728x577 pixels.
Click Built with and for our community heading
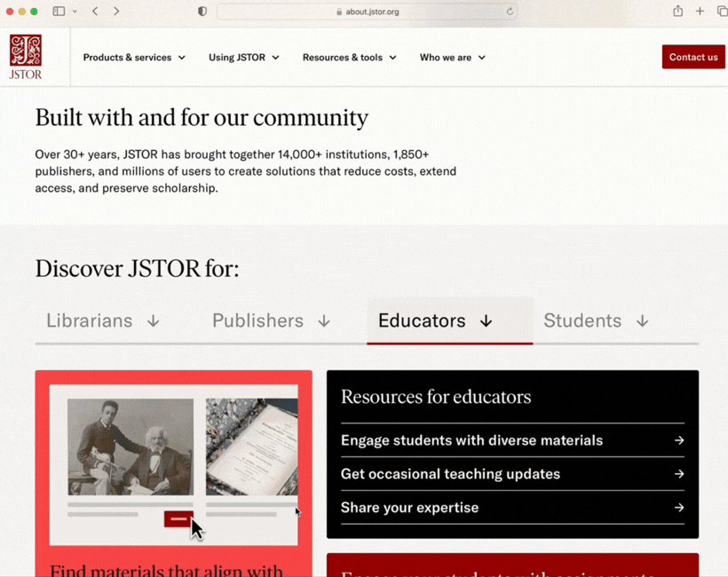click(x=202, y=118)
